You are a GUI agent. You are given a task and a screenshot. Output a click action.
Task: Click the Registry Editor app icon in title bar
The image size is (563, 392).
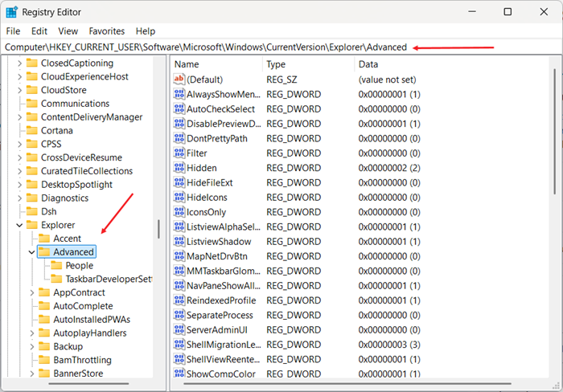tap(11, 12)
